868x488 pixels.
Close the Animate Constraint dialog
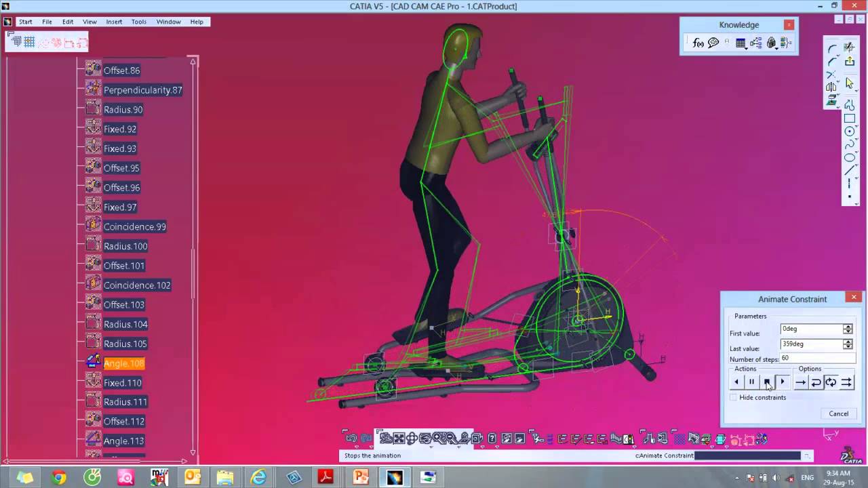coord(854,297)
